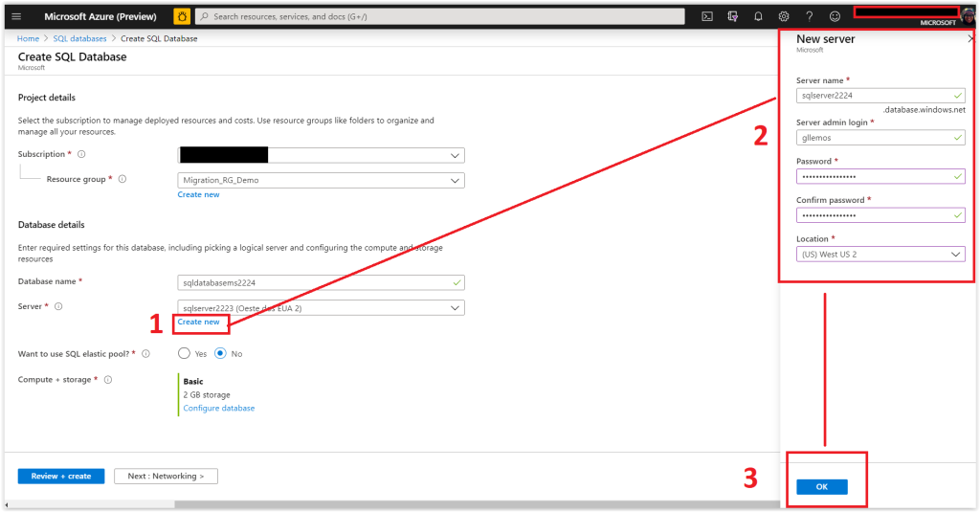Click the 2 GB storage text
Screen dimensions: 980x512
(x=207, y=395)
